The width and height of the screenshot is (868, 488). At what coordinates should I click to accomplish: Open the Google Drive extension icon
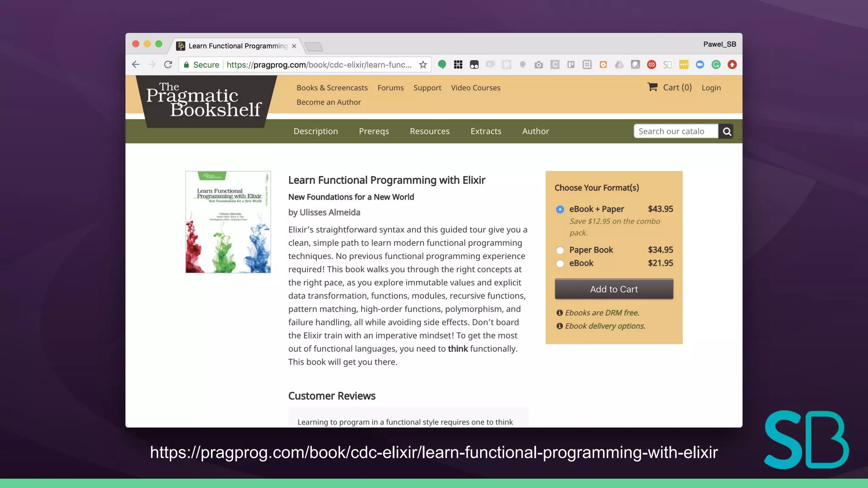tap(619, 64)
